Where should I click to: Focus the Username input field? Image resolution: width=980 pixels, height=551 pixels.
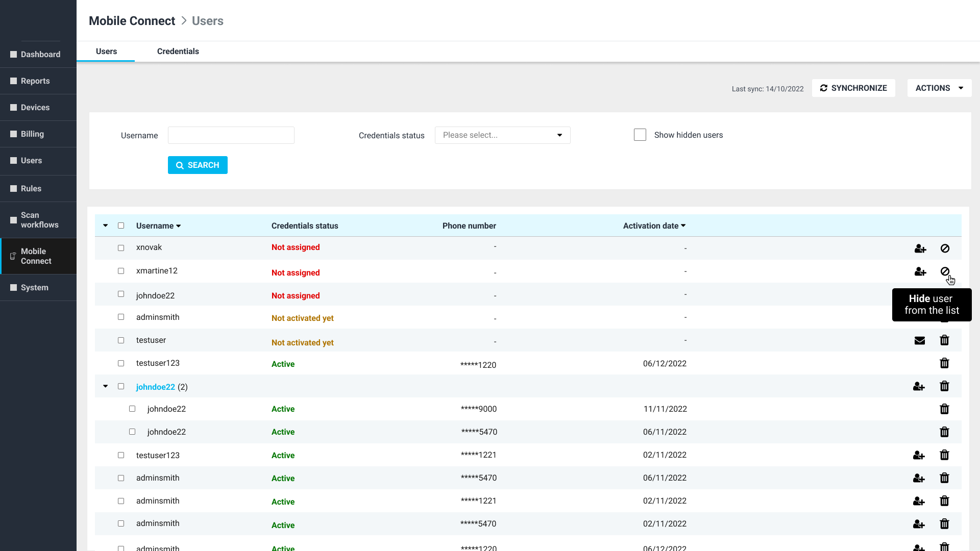[x=231, y=135]
